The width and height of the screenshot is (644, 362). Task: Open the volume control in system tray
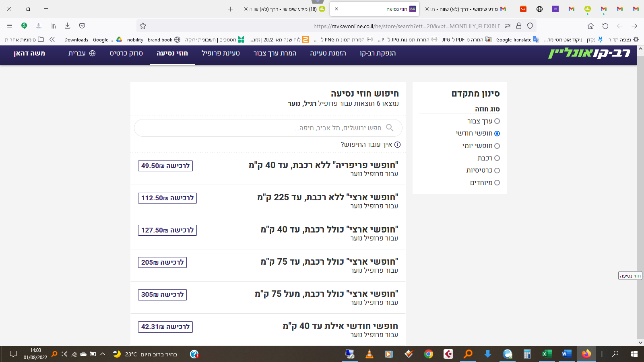pos(64,354)
